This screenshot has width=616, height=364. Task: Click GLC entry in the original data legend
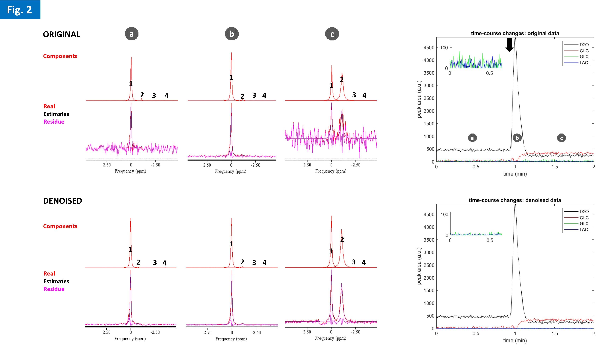pos(584,51)
